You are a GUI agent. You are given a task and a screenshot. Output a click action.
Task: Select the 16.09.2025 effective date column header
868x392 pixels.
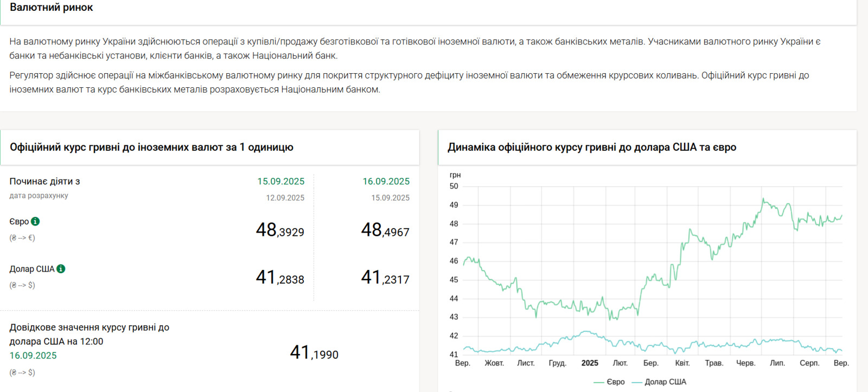click(x=386, y=181)
